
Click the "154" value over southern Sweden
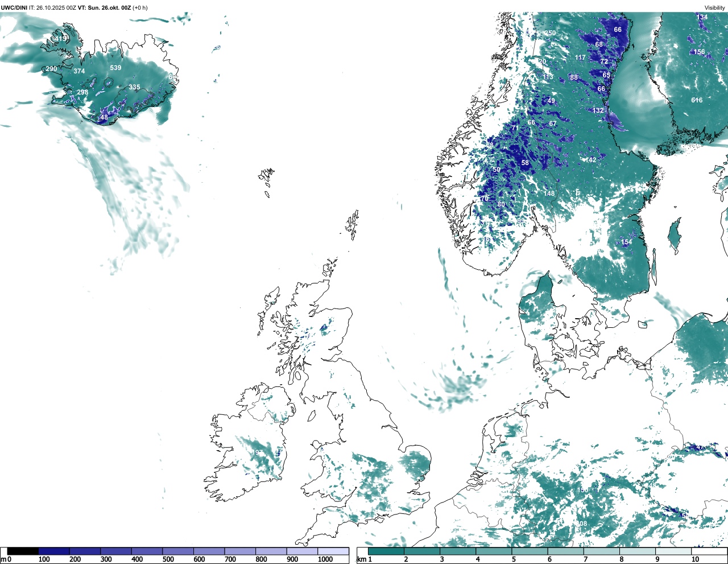click(x=626, y=242)
